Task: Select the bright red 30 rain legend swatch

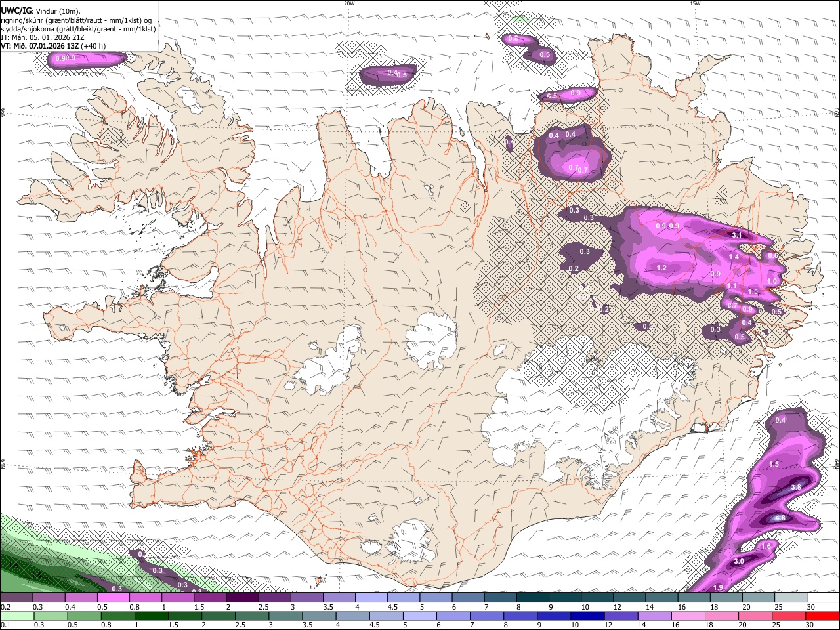Action: 822,616
